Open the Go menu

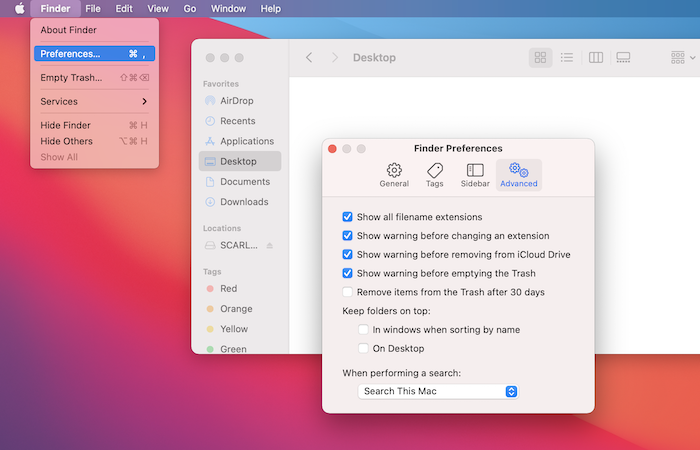pyautogui.click(x=190, y=8)
